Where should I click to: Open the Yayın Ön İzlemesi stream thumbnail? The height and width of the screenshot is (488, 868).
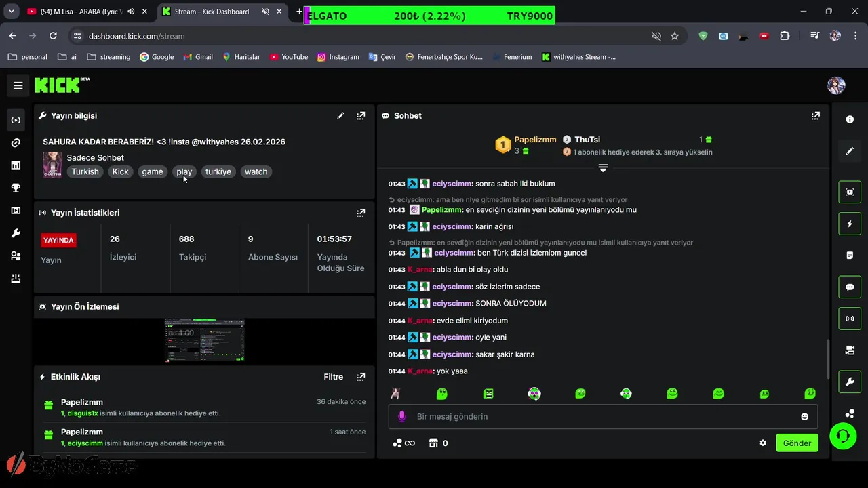tap(204, 340)
